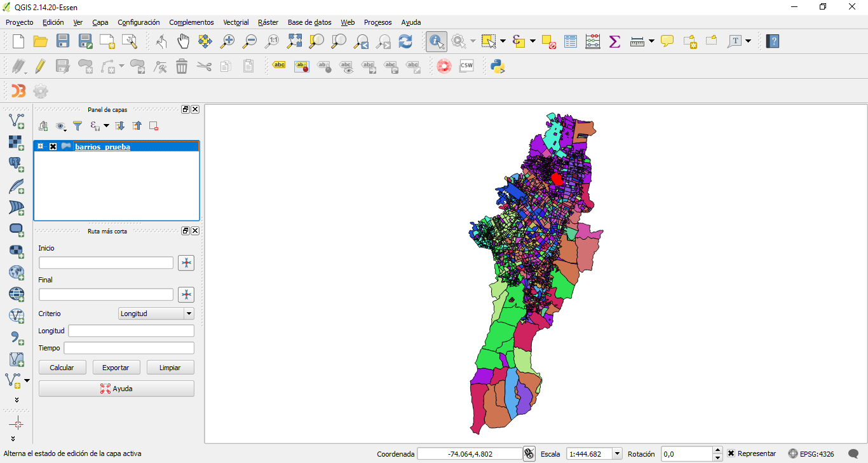Select the Zoom In tool
The width and height of the screenshot is (868, 463).
227,41
